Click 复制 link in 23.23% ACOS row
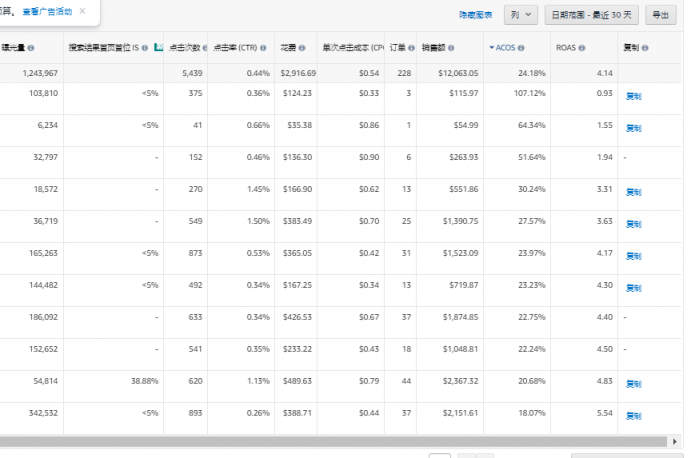The width and height of the screenshot is (695, 458). (633, 288)
